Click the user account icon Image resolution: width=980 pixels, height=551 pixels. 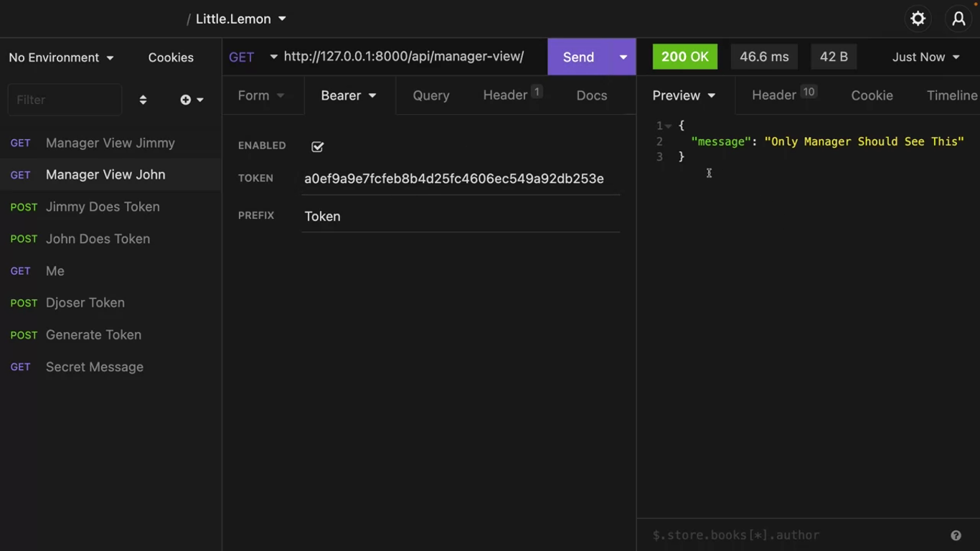(x=958, y=19)
